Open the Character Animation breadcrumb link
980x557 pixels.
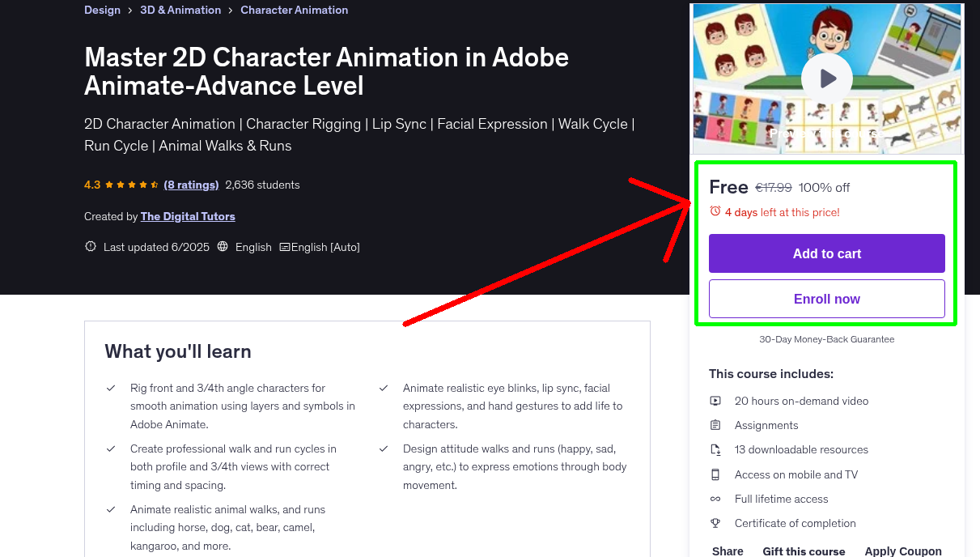(294, 10)
